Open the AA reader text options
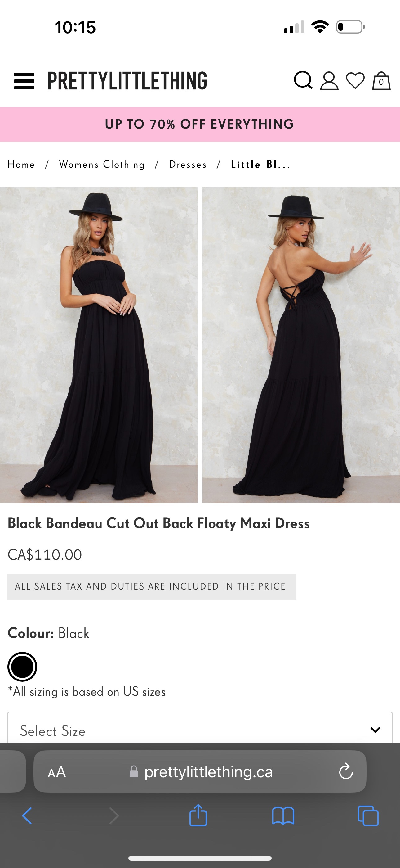Viewport: 400px width, 868px height. tap(56, 772)
